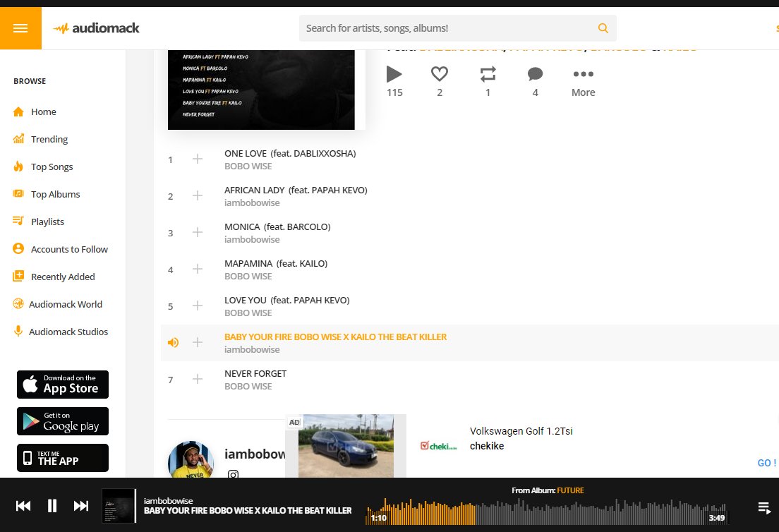The height and width of the screenshot is (532, 779).
Task: Click the Audiomack Studios microphone icon
Action: pos(18,331)
